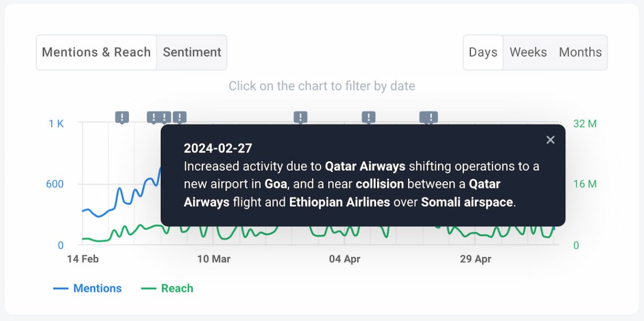Image resolution: width=644 pixels, height=321 pixels.
Task: Open the Sentiment tab
Action: click(x=192, y=53)
